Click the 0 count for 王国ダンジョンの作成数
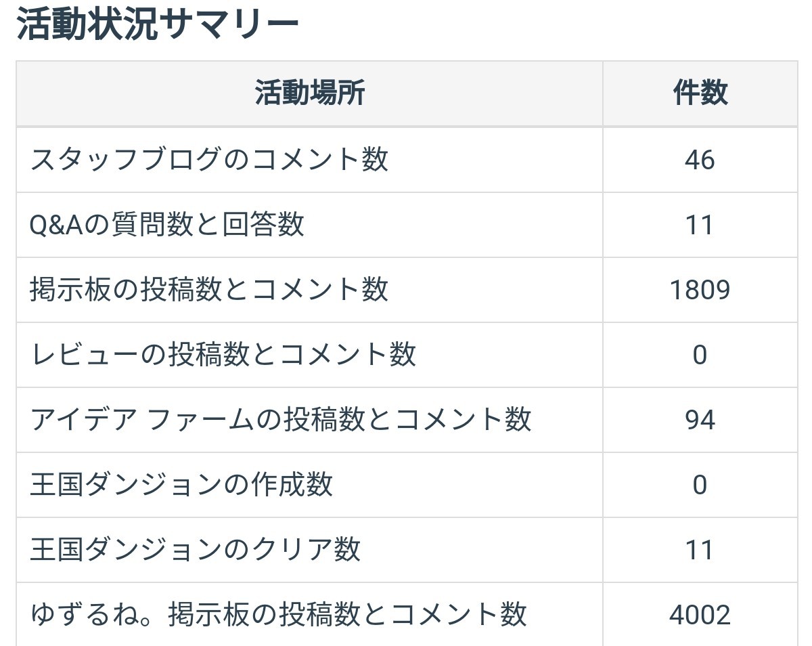 pos(700,485)
